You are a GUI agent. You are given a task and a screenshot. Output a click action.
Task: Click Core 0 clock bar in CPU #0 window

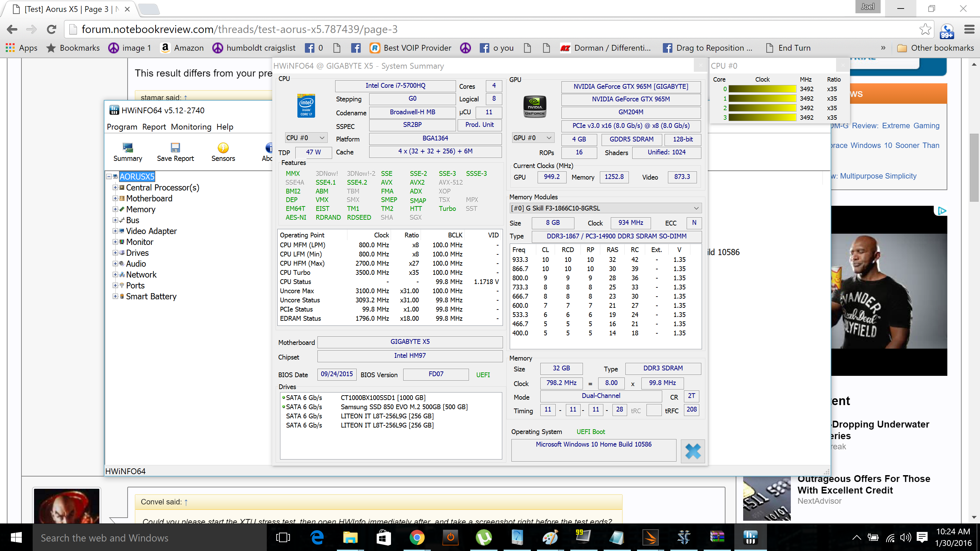(762, 88)
